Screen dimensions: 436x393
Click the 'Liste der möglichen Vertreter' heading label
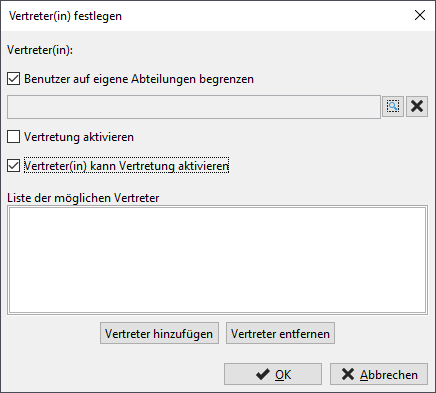[x=83, y=198]
